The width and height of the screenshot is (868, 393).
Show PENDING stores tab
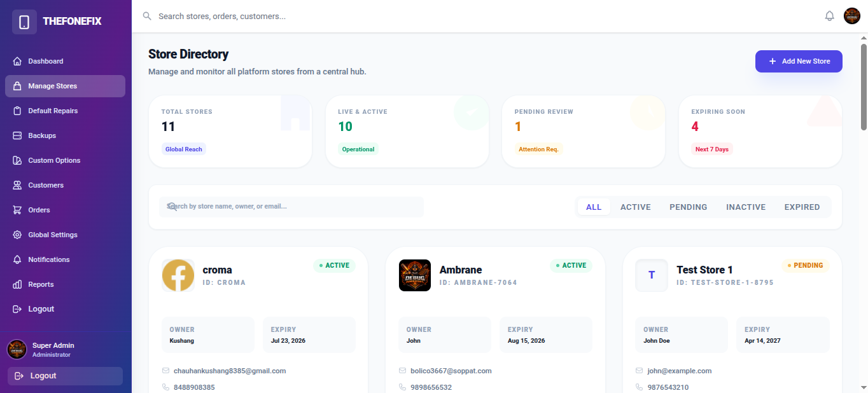[x=689, y=207]
